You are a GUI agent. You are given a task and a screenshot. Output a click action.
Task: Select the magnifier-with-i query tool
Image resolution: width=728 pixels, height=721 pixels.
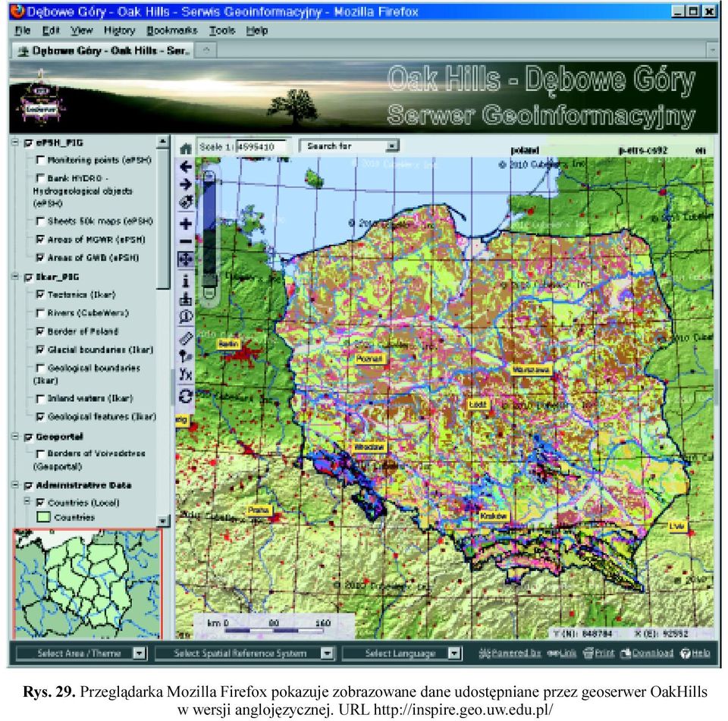click(x=186, y=317)
